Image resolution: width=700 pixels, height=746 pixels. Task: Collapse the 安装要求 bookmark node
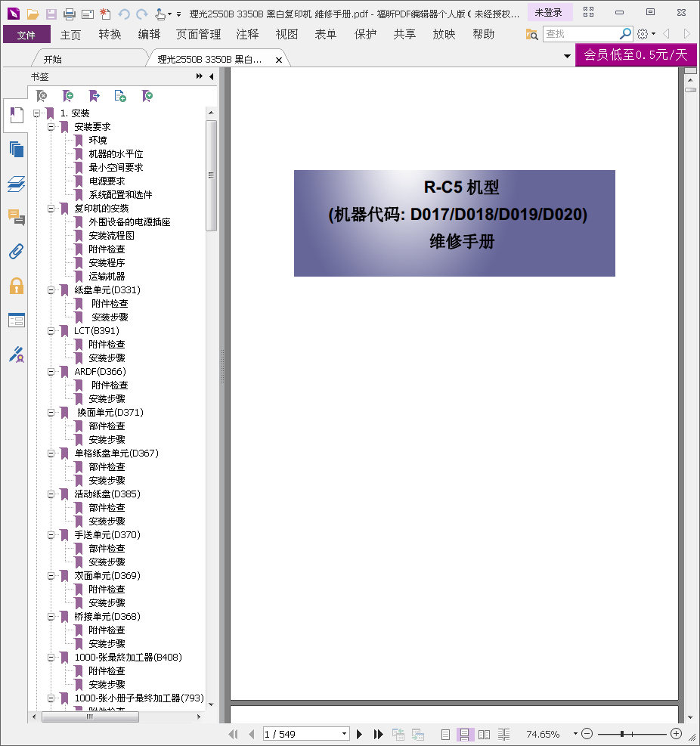[x=51, y=127]
